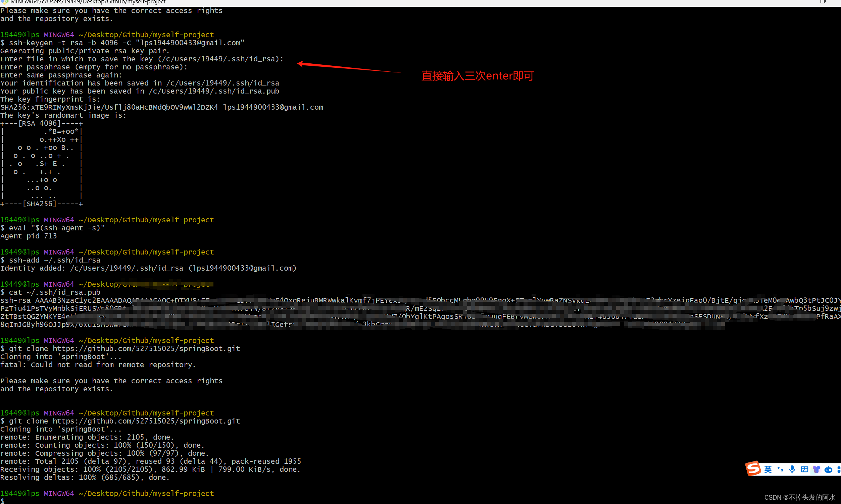
Task: Click the Sogou game center controller icon
Action: point(828,469)
